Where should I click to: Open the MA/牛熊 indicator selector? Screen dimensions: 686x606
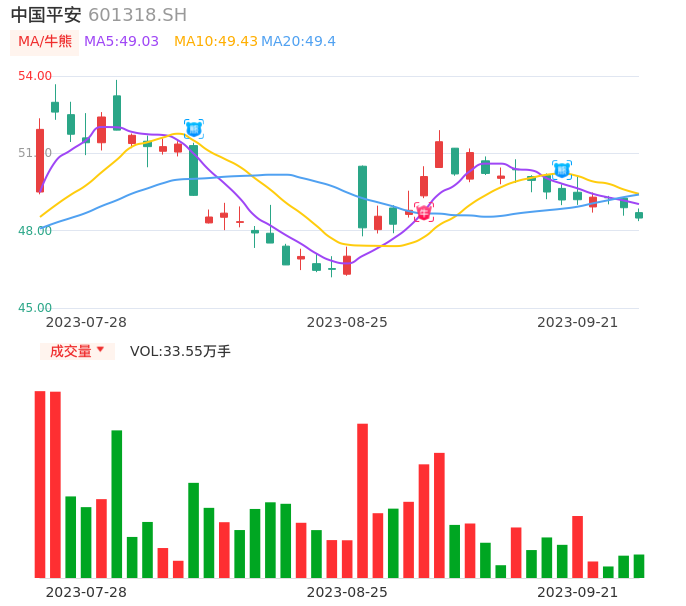point(45,41)
